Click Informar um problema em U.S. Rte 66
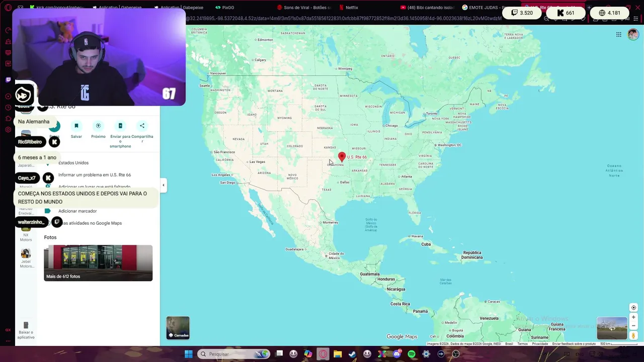Image resolution: width=644 pixels, height=362 pixels. (95, 175)
